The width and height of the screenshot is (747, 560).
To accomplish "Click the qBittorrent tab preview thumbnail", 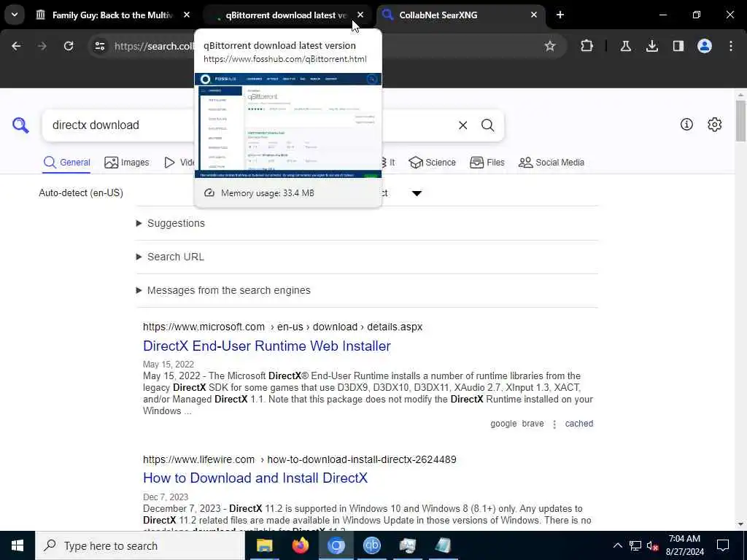I will 288,125.
